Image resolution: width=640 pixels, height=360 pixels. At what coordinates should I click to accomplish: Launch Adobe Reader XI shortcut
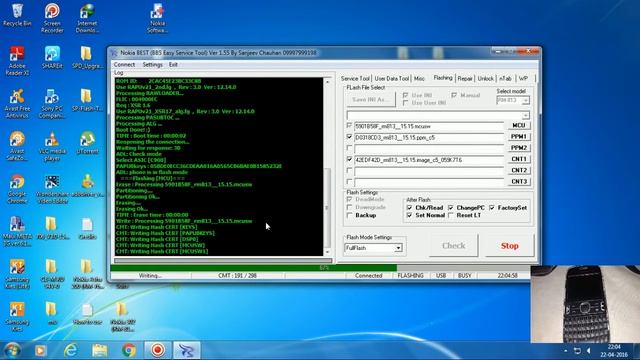pos(17,60)
